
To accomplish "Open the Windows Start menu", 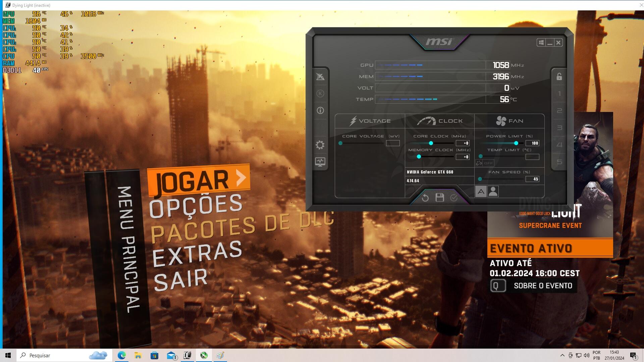I will click(8, 355).
